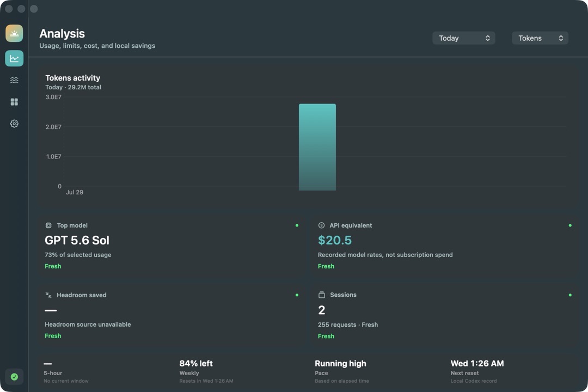
Task: Open the Today time range dropdown
Action: (x=464, y=38)
